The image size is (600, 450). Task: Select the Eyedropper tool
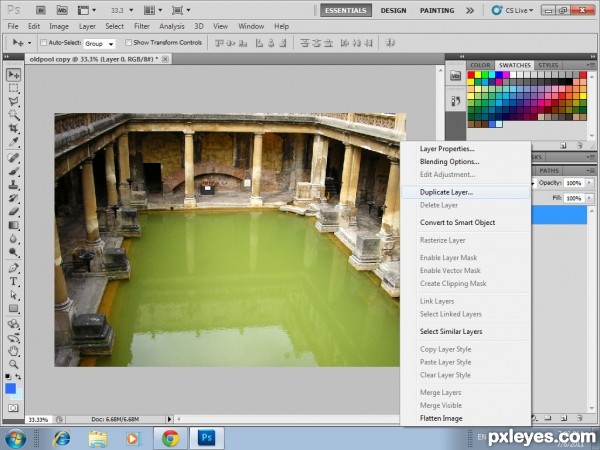pyautogui.click(x=13, y=142)
